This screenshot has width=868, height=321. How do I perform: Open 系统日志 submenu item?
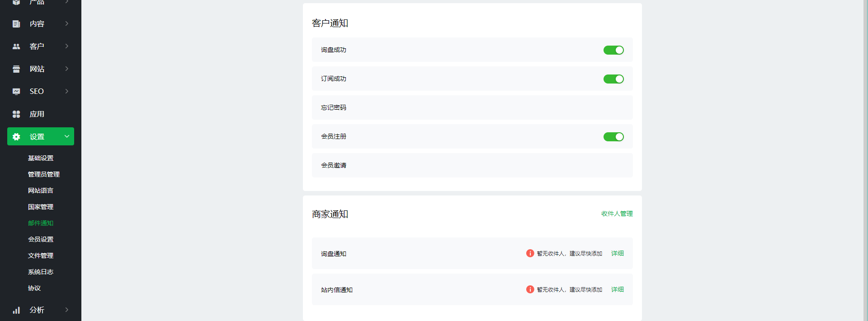[x=41, y=272]
